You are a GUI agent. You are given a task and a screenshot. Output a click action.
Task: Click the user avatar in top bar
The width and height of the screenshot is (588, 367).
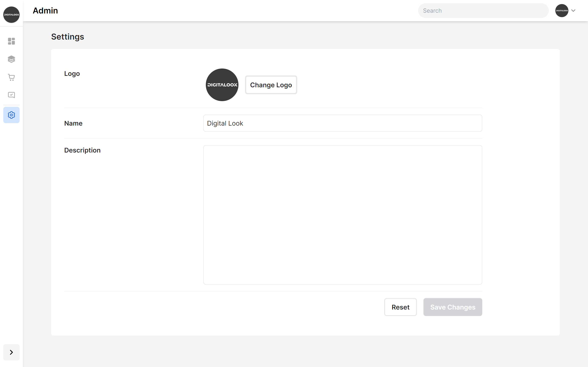click(561, 10)
